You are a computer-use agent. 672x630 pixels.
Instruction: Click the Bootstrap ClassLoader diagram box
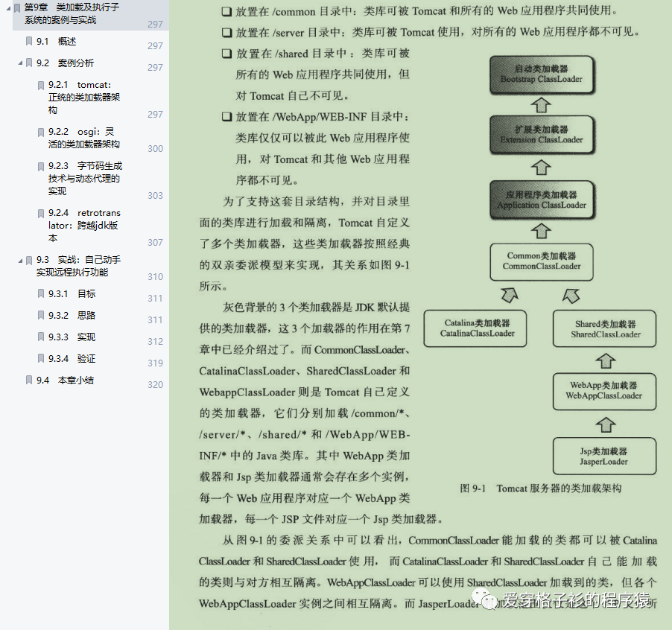coord(542,74)
